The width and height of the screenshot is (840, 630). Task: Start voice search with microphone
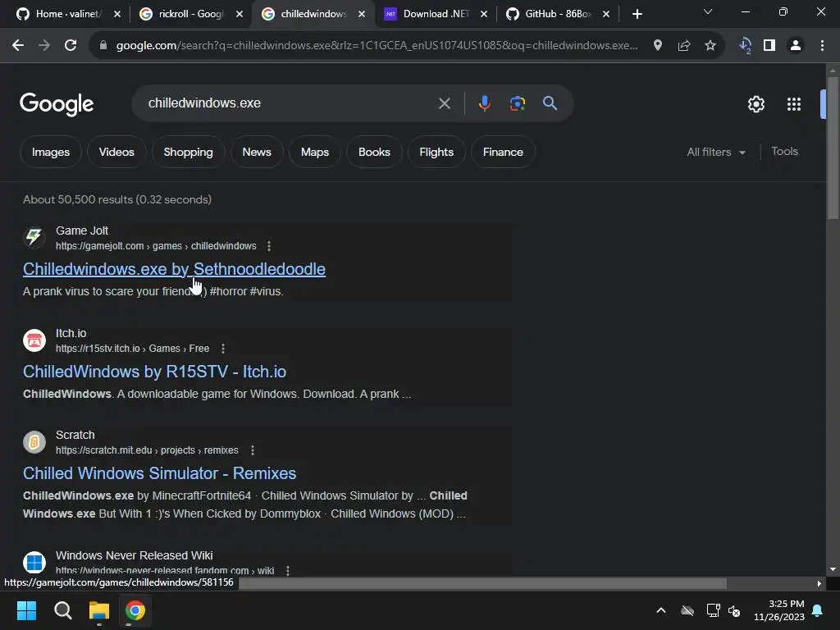(484, 103)
